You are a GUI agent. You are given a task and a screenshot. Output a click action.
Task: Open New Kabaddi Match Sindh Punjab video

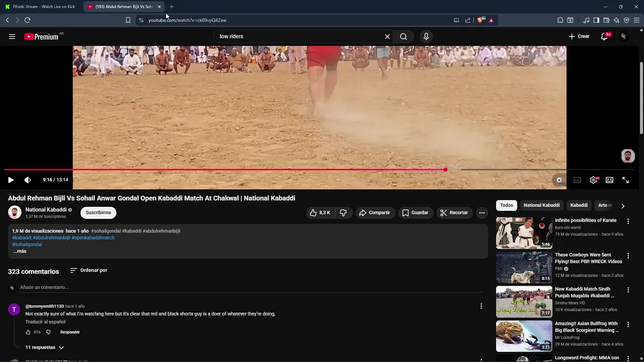pyautogui.click(x=524, y=302)
